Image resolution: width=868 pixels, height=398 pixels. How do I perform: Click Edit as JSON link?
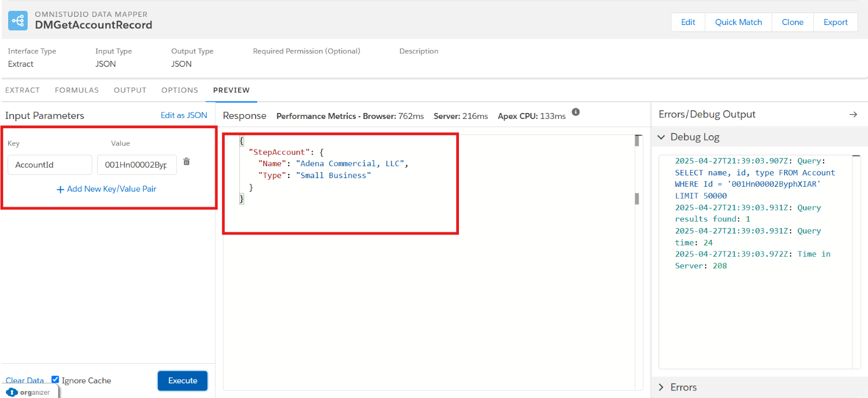183,115
